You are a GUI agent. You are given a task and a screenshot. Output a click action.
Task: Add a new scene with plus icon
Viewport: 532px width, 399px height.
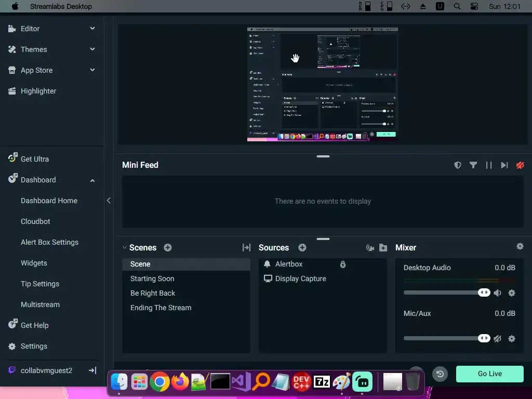[168, 248]
